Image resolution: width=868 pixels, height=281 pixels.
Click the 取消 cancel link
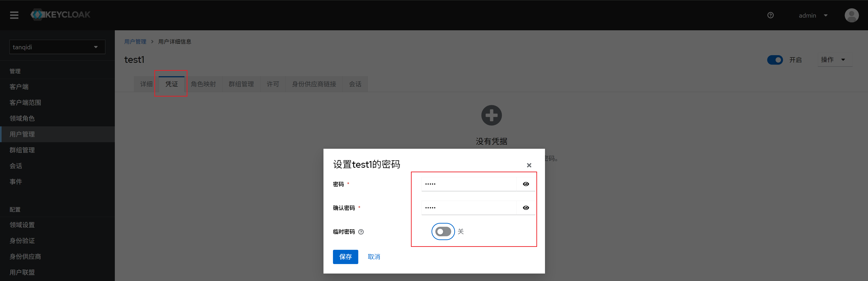374,257
